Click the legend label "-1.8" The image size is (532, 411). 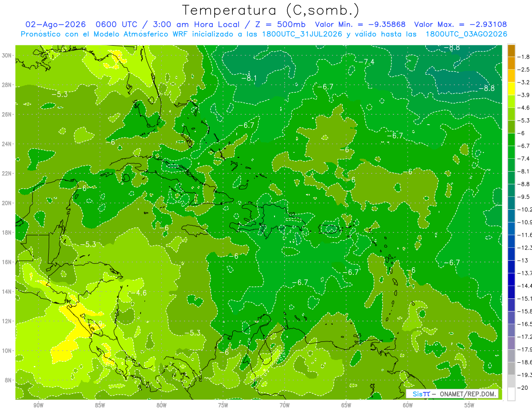click(x=524, y=57)
